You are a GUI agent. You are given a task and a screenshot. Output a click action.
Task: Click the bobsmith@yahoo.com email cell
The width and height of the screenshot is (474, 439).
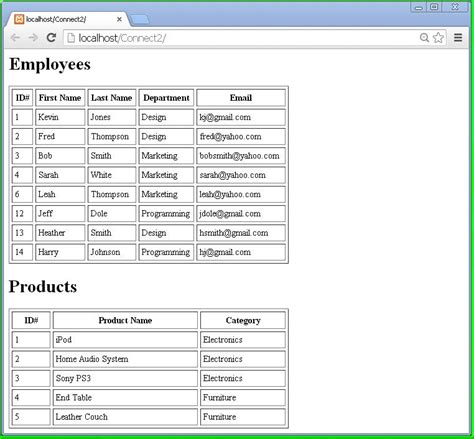pyautogui.click(x=241, y=156)
